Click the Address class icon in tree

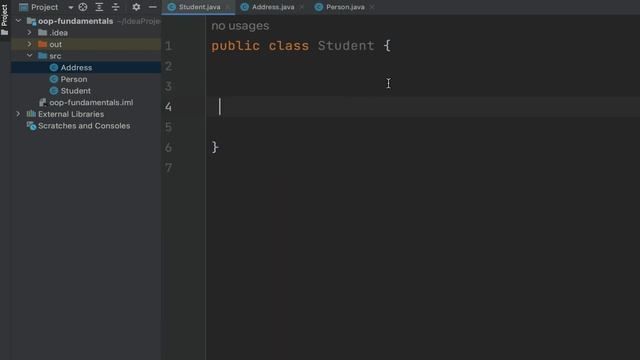click(x=53, y=67)
